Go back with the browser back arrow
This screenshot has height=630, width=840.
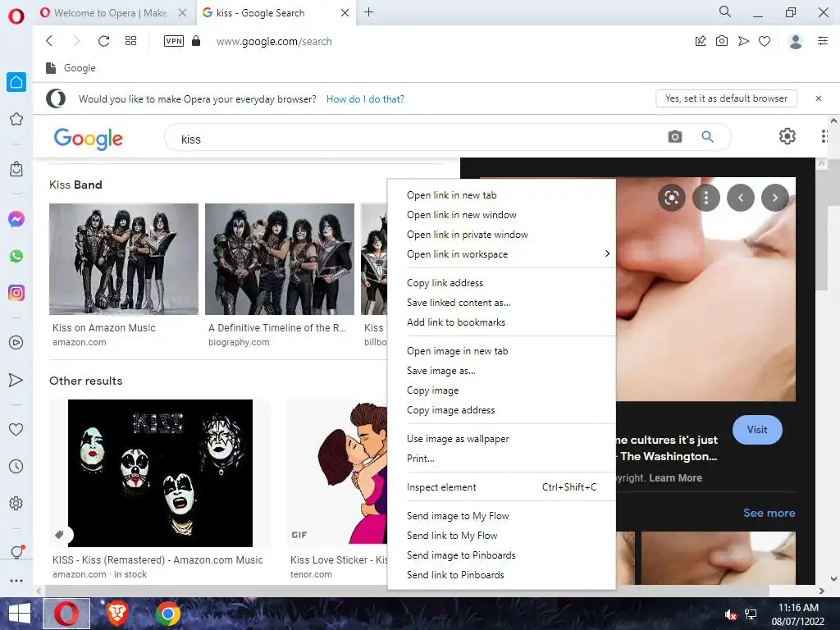coord(49,41)
